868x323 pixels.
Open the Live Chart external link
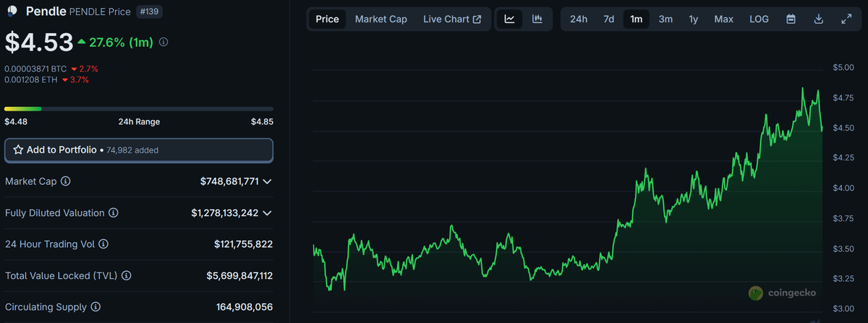[452, 19]
